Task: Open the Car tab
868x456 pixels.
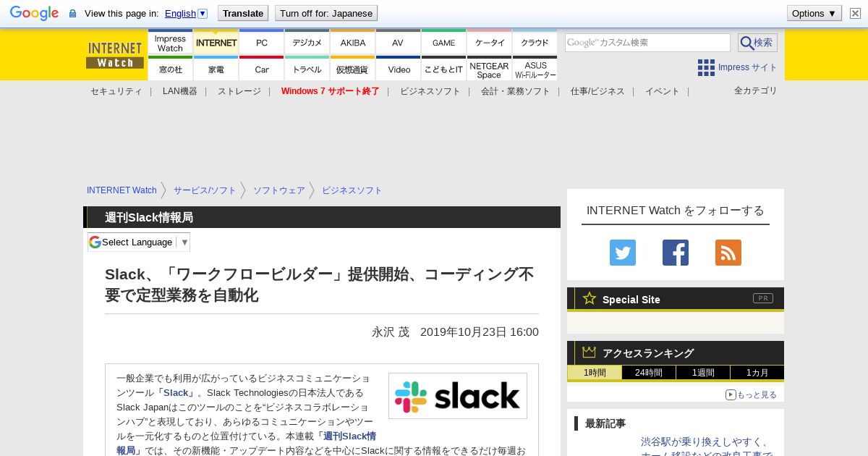Action: tap(261, 69)
